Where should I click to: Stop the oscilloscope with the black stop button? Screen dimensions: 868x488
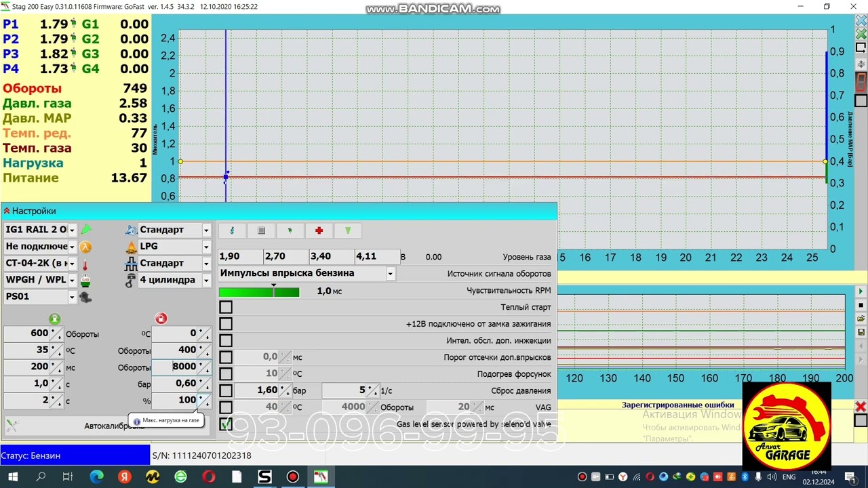[861, 305]
